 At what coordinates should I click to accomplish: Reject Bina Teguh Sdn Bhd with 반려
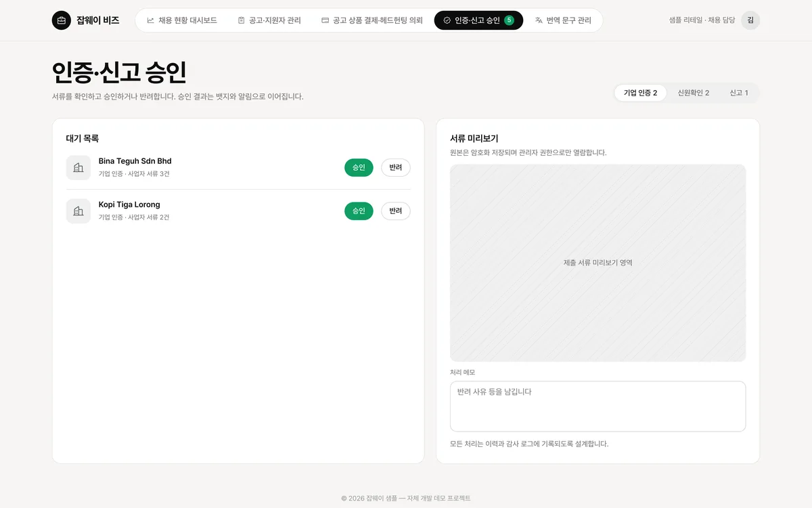(396, 167)
